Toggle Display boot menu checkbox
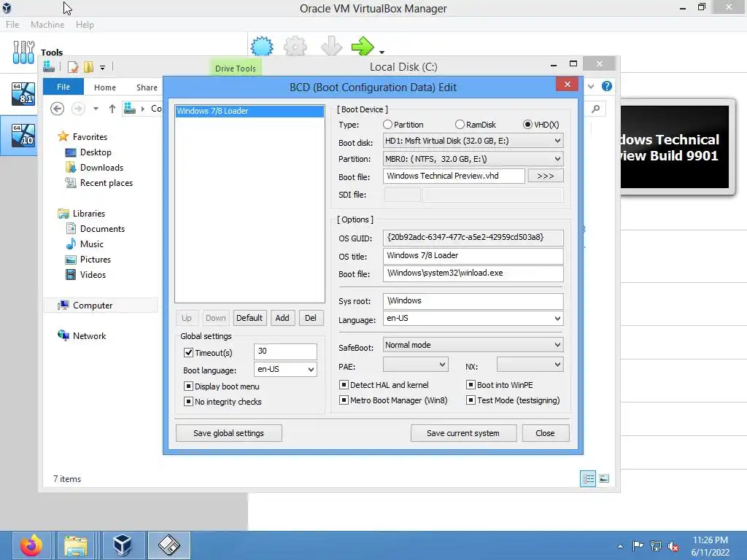Viewport: 747px width, 560px height. click(x=188, y=386)
